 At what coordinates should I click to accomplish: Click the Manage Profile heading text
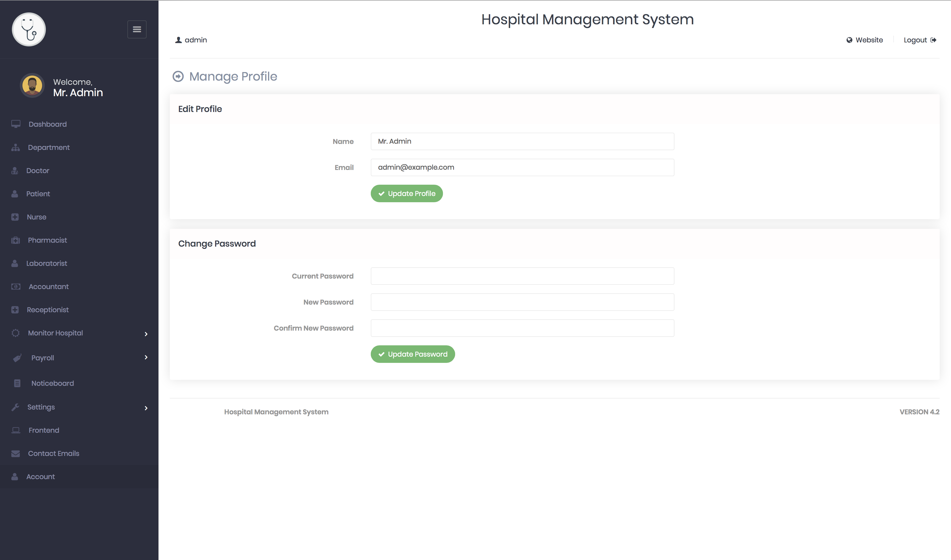[233, 77]
